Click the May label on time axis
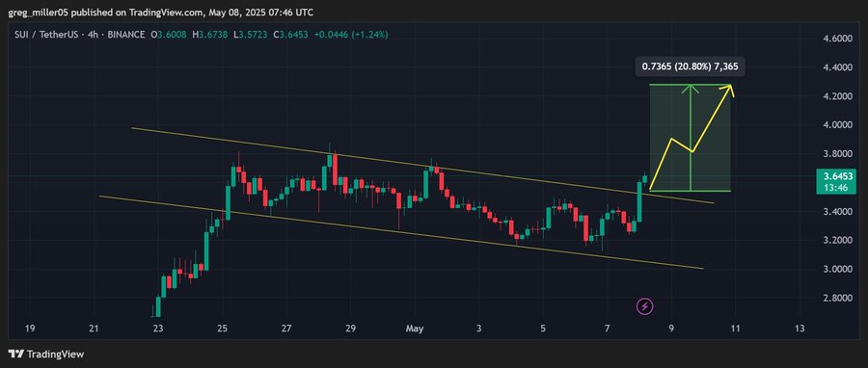This screenshot has height=368, width=868. (x=415, y=329)
